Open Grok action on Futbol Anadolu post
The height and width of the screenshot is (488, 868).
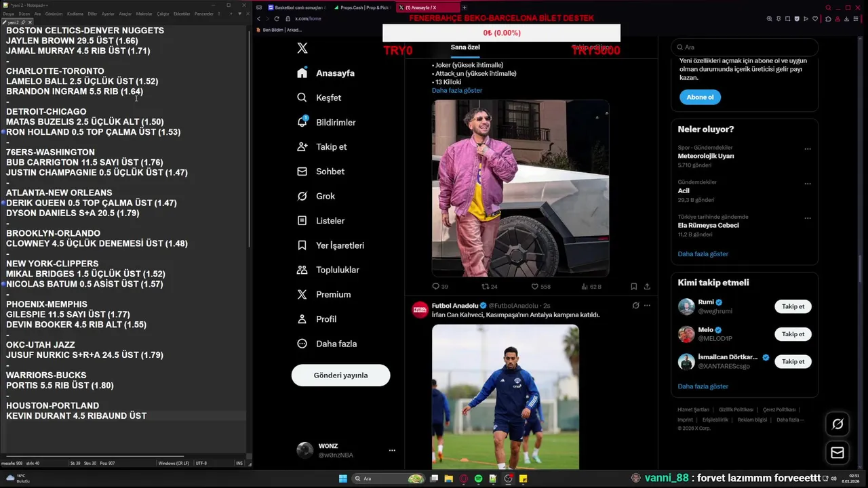pyautogui.click(x=635, y=306)
